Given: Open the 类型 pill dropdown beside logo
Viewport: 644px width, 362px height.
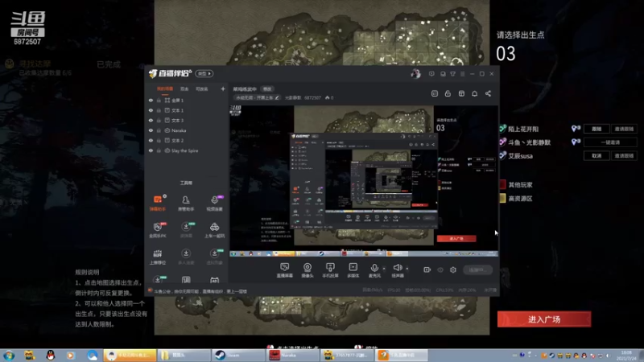Looking at the screenshot, I should pos(204,73).
